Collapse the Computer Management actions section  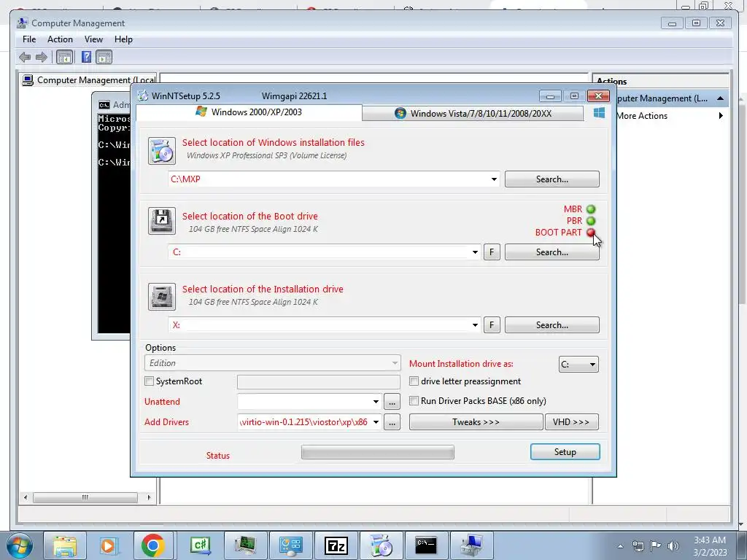coord(720,98)
